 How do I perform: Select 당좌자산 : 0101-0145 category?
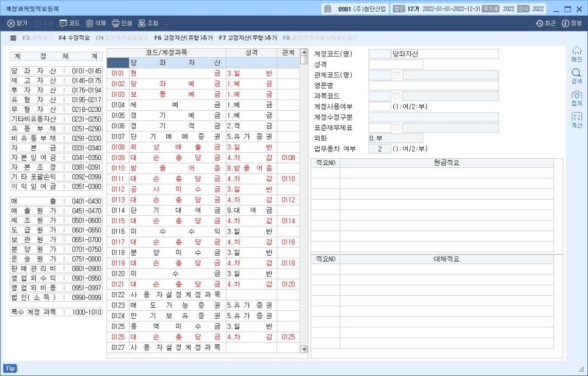[x=56, y=71]
